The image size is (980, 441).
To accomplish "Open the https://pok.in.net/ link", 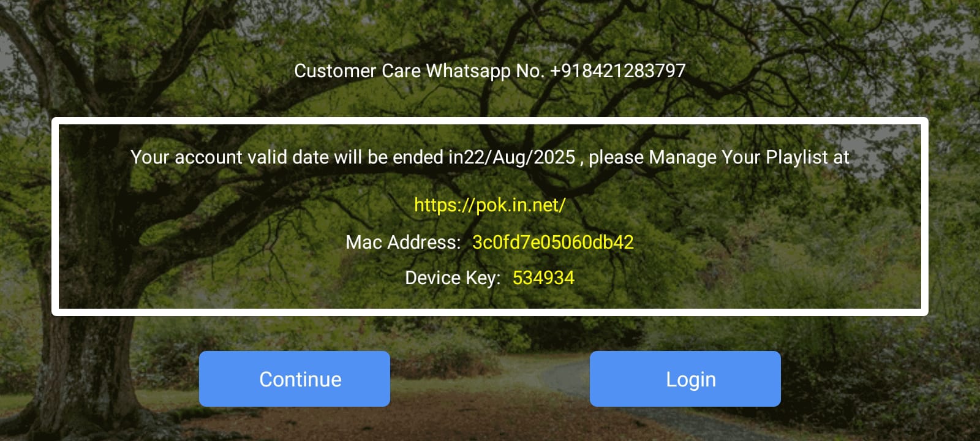I will pos(490,205).
